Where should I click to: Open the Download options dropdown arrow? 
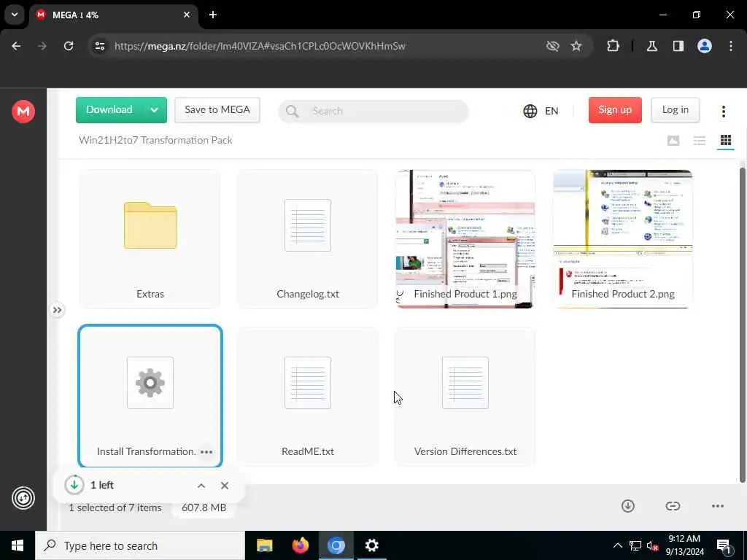155,110
